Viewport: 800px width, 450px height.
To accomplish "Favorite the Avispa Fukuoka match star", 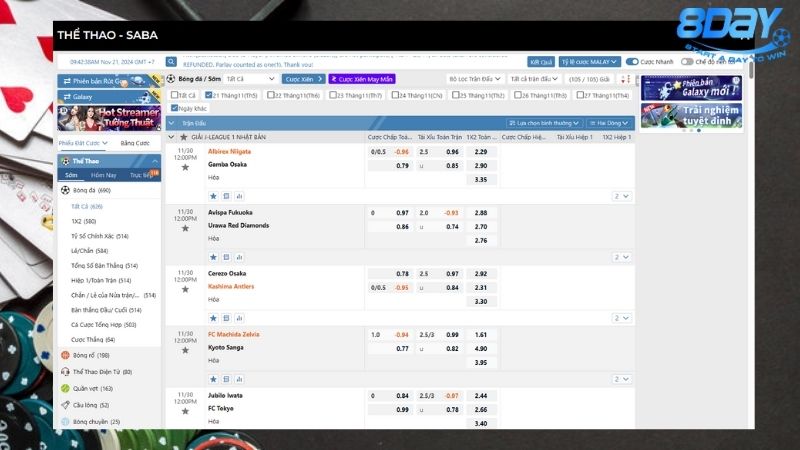I will (185, 228).
